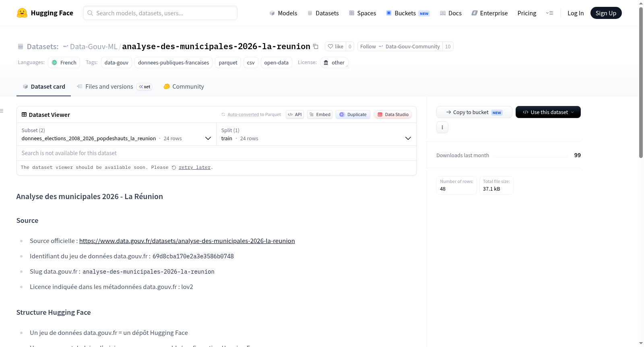Click the Datasets breadcrumb label
Image resolution: width=644 pixels, height=347 pixels.
43,46
